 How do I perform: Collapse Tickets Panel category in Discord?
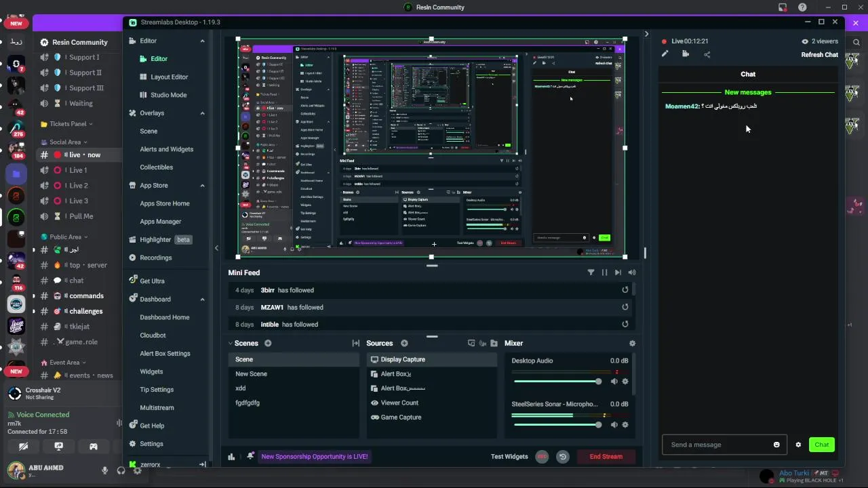pyautogui.click(x=66, y=124)
